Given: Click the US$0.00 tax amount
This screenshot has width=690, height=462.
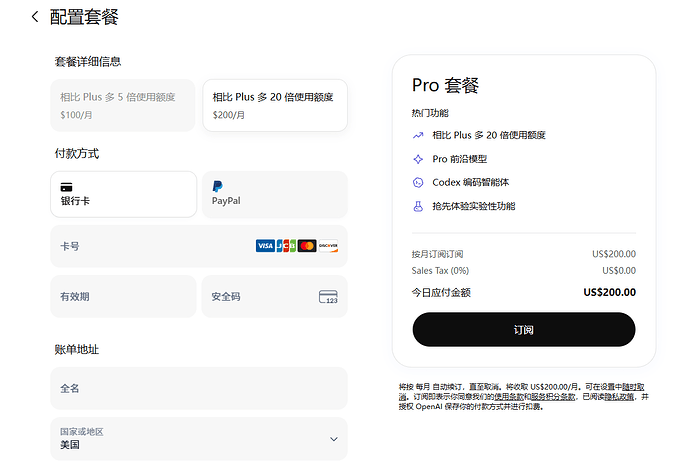Looking at the screenshot, I should tap(619, 271).
